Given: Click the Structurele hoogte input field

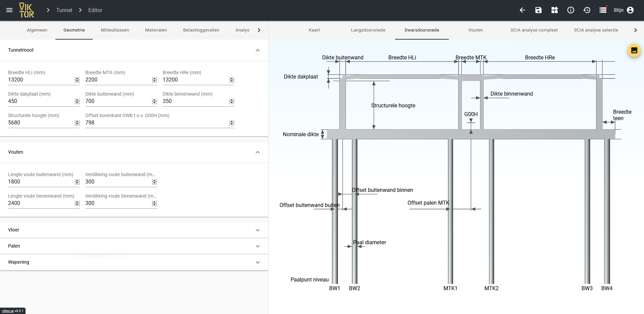Looking at the screenshot, I should tap(40, 123).
